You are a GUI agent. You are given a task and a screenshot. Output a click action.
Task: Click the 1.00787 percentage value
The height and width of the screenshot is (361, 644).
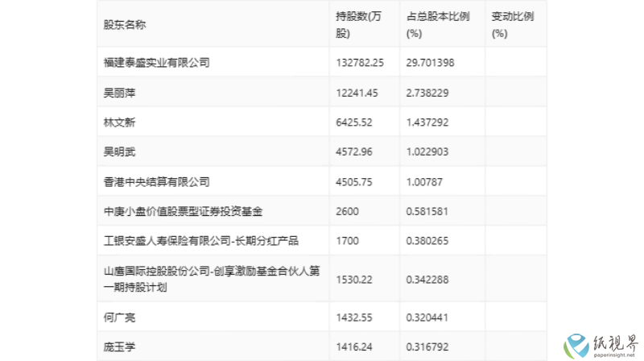tap(424, 182)
